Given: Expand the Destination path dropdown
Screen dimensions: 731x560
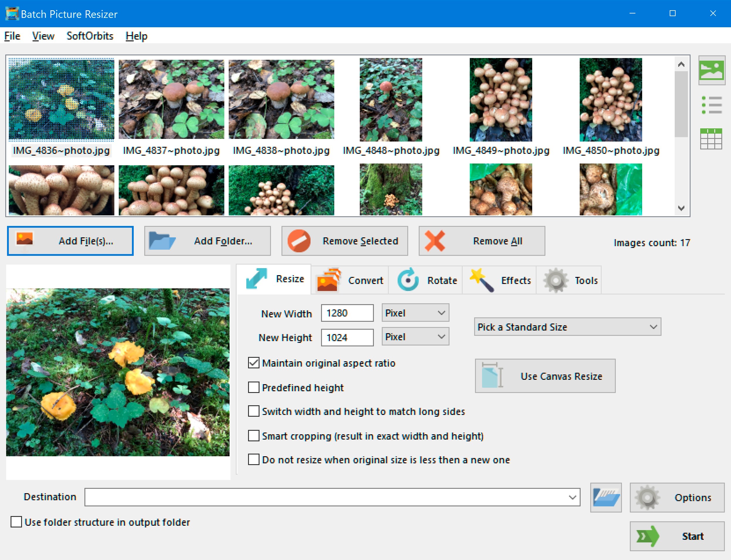Looking at the screenshot, I should (572, 497).
